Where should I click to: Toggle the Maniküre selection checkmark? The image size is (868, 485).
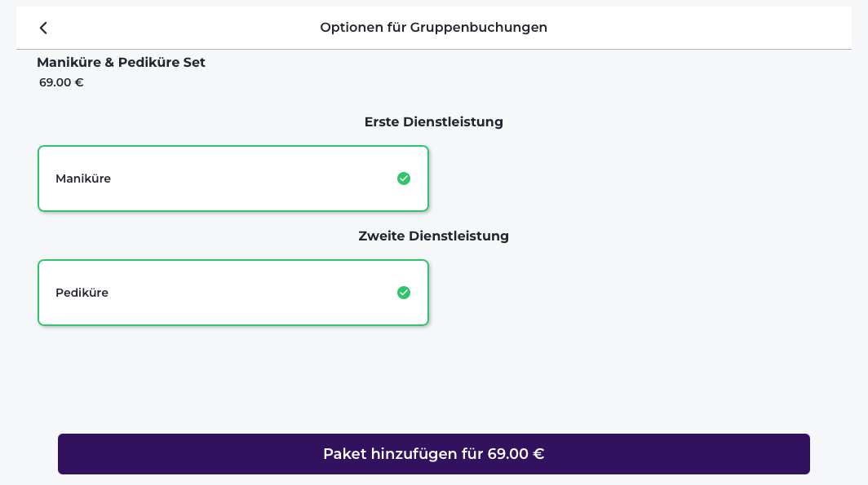pos(403,179)
